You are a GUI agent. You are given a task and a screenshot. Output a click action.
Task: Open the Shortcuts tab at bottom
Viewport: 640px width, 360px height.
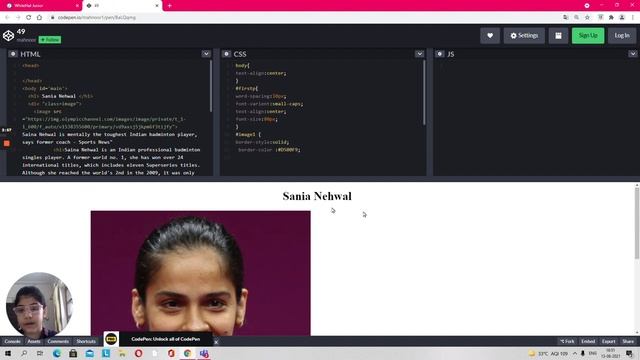(x=86, y=341)
